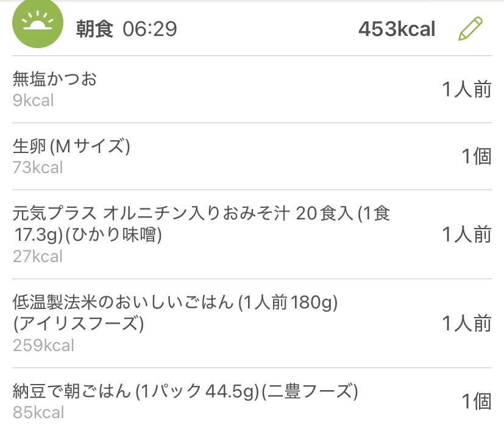Tap 1個 quantity for 納豆で朝ごはん
Screen dimensions: 504x434
coord(476,401)
